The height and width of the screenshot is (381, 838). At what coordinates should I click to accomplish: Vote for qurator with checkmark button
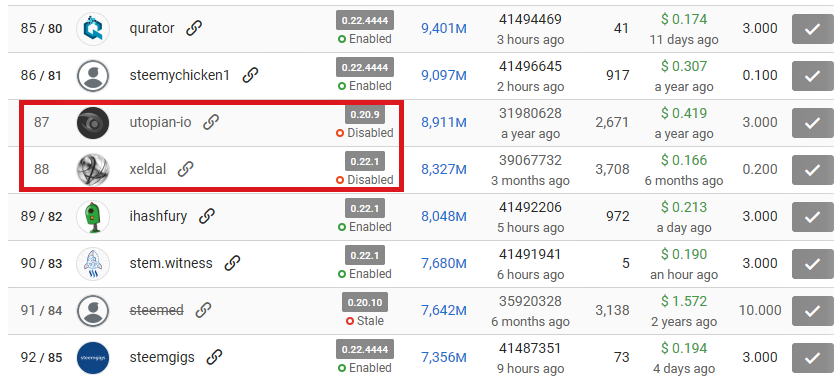click(x=812, y=29)
